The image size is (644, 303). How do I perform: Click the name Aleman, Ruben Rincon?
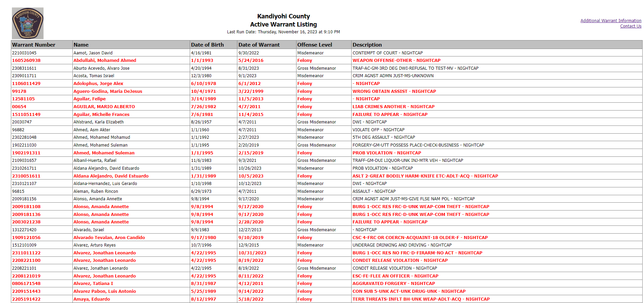tap(96, 191)
